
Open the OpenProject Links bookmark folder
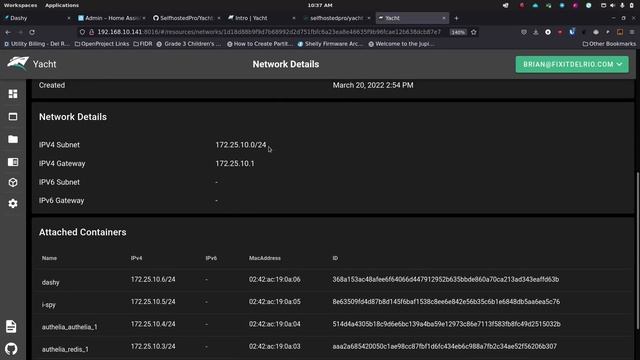[102, 44]
